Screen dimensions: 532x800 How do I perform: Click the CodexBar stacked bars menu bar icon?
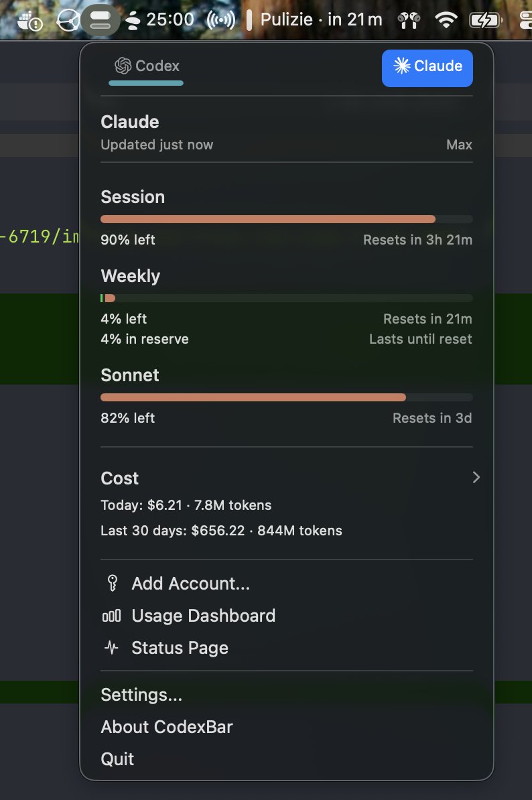(100, 20)
